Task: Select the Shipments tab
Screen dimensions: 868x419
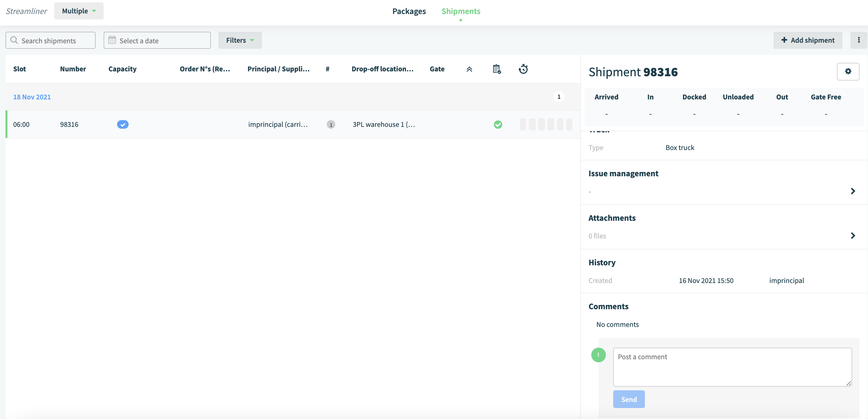Action: pos(461,11)
